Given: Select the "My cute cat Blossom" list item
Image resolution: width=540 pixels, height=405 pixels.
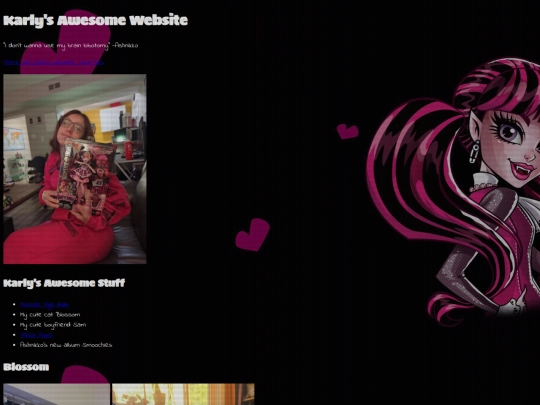Looking at the screenshot, I should pos(50,315).
